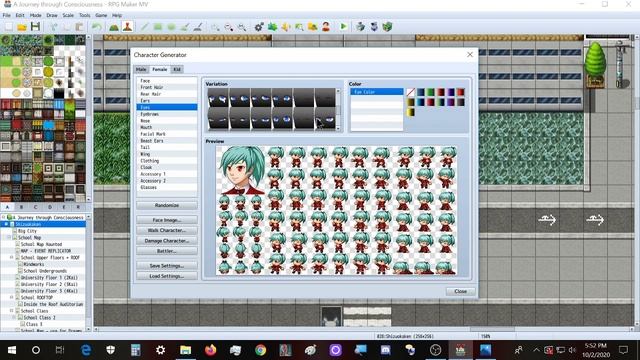Click the large face preview image

coord(242,171)
